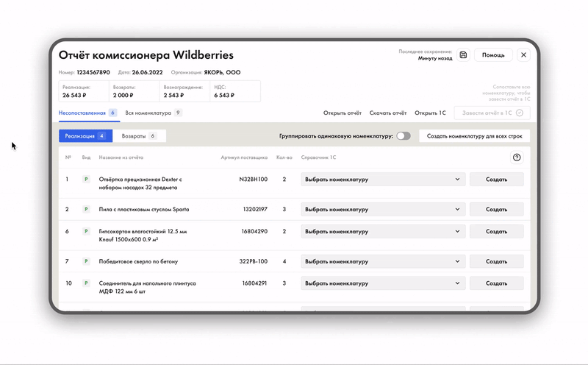This screenshot has height=365, width=588.
Task: Click green P icon in Гипсокартон row
Action: (86, 231)
